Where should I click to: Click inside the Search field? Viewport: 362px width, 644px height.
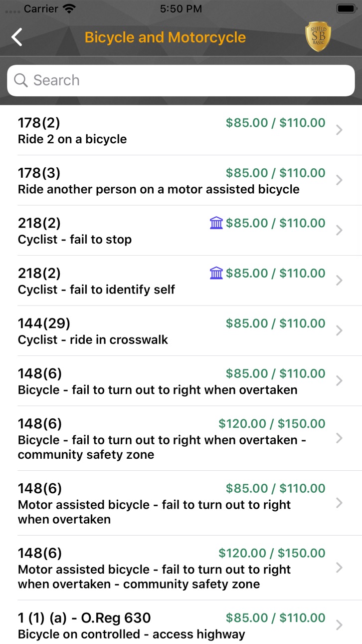point(181,80)
